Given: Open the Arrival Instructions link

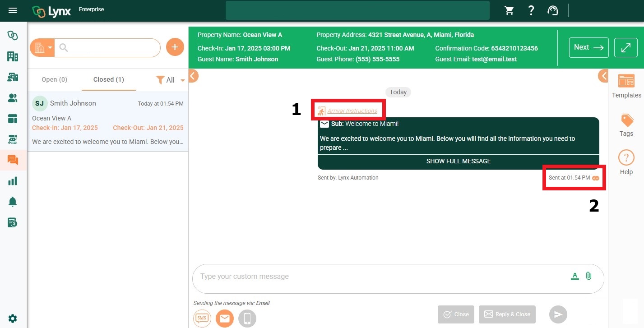Looking at the screenshot, I should [x=352, y=111].
